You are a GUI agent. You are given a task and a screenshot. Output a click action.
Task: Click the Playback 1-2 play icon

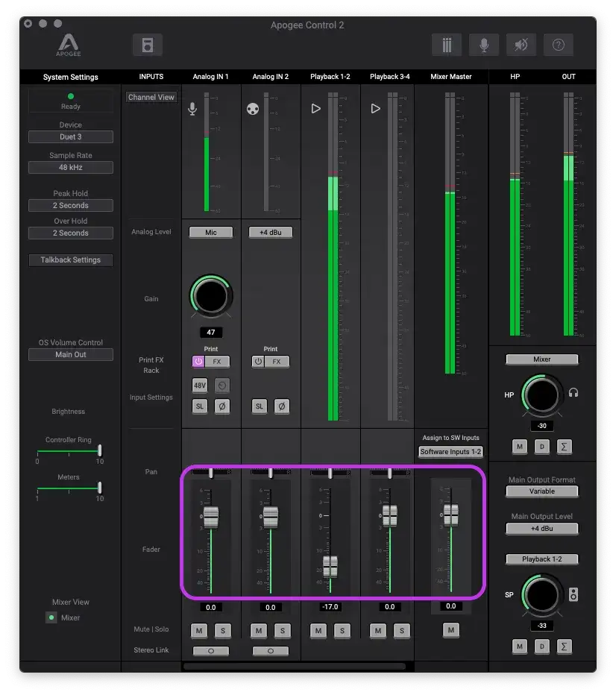[x=315, y=109]
